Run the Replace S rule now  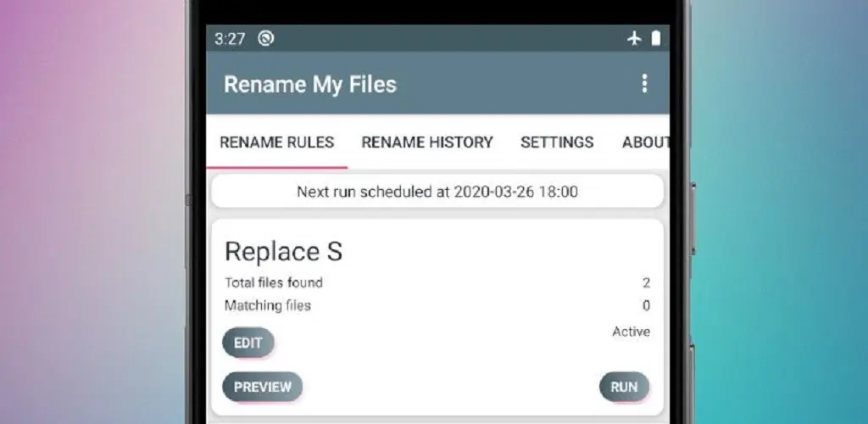[624, 387]
